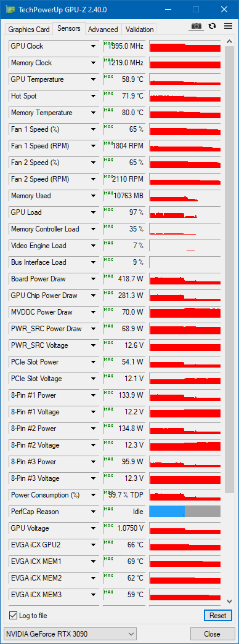Viewport: 239px width, 644px height.
Task: Click the MAX indicator next to GPU Temperature
Action: coord(108,76)
